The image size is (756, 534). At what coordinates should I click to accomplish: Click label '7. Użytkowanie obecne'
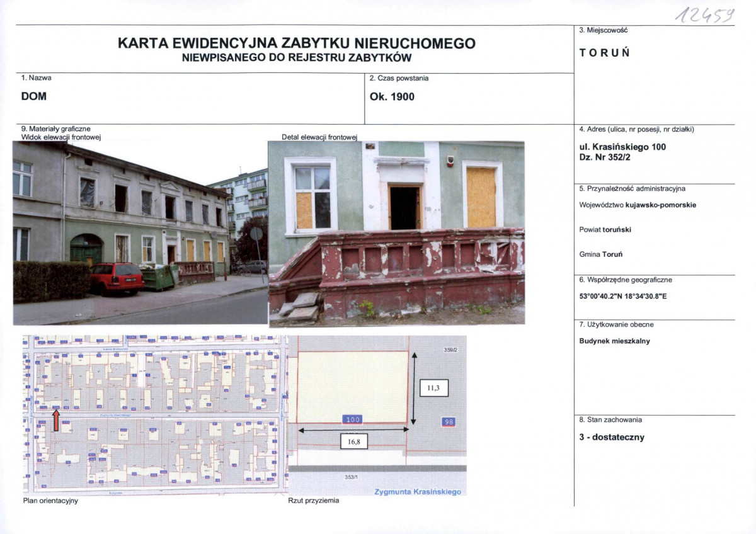point(616,325)
